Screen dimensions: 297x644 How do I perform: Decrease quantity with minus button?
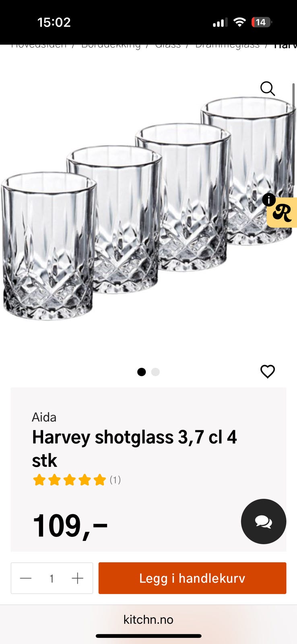point(26,578)
